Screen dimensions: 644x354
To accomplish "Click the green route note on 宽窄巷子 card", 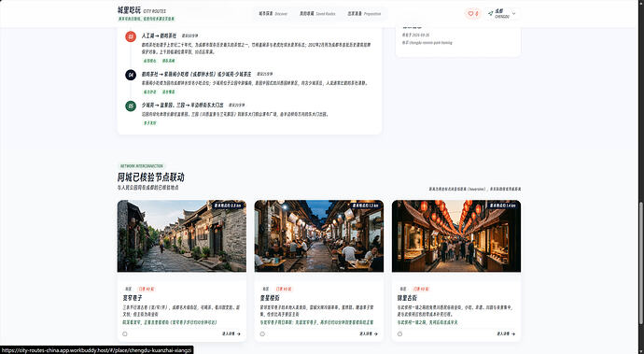I will click(x=170, y=323).
